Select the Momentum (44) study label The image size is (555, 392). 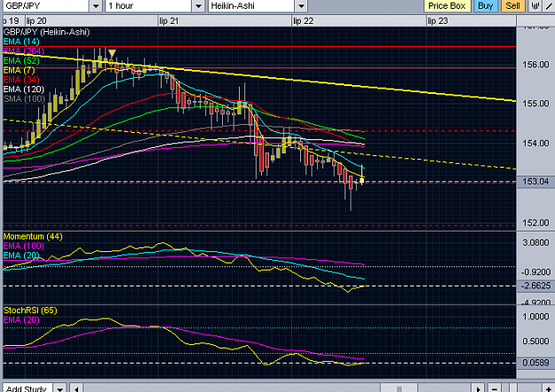tap(33, 237)
